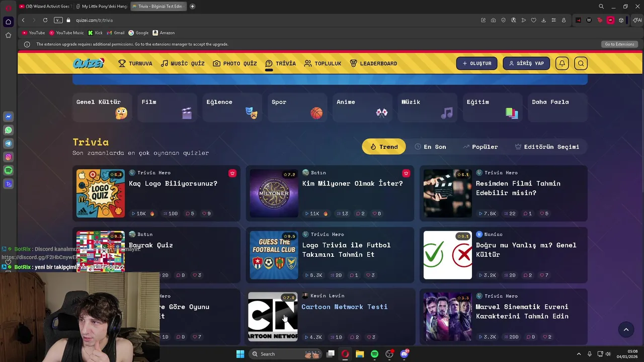Viewport: 644px width, 362px height.
Task: Click the extensions cube icon
Action: (x=621, y=20)
